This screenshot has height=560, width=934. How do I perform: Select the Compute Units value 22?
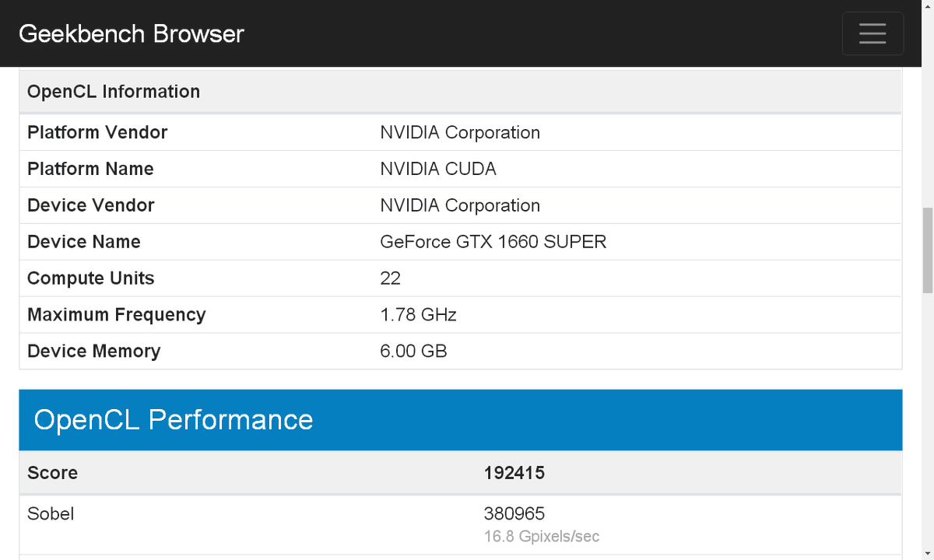[x=391, y=278]
